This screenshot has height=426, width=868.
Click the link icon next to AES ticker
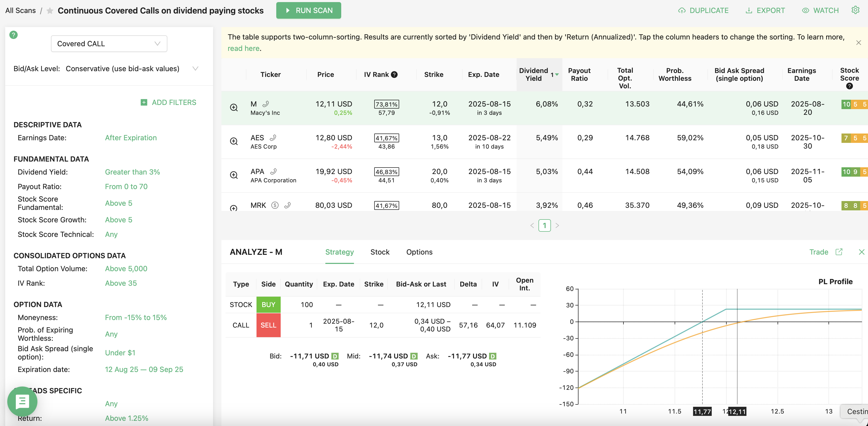click(x=273, y=137)
